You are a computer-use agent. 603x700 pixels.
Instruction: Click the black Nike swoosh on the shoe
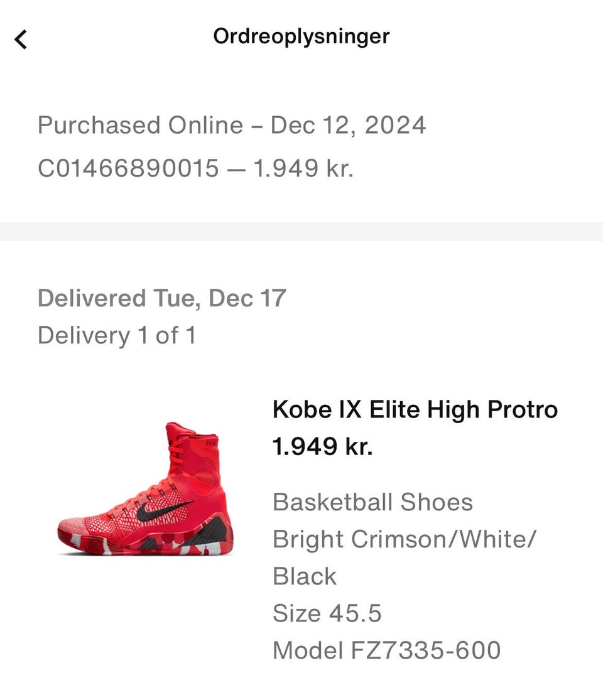163,510
